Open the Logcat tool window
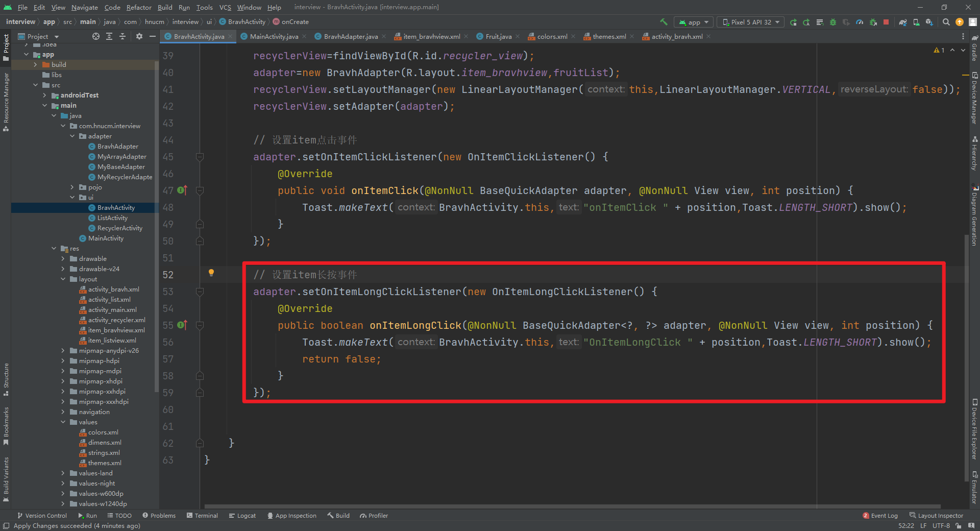The width and height of the screenshot is (980, 531). [242, 516]
